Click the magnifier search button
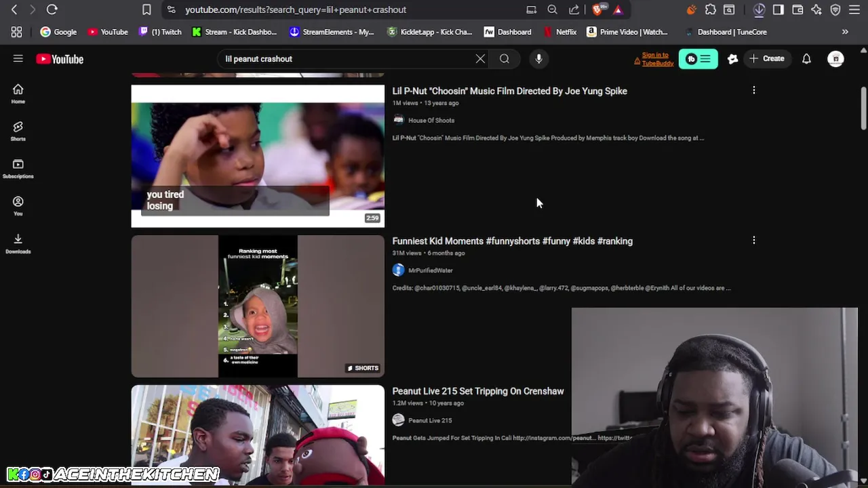Viewport: 868px width, 488px height. [x=505, y=59]
